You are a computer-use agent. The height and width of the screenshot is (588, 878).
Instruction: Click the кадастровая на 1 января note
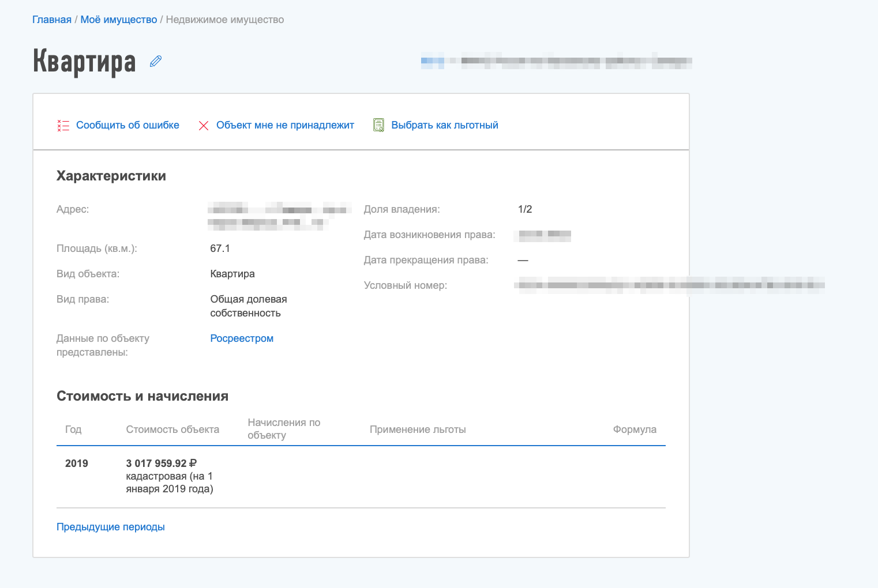point(170,483)
